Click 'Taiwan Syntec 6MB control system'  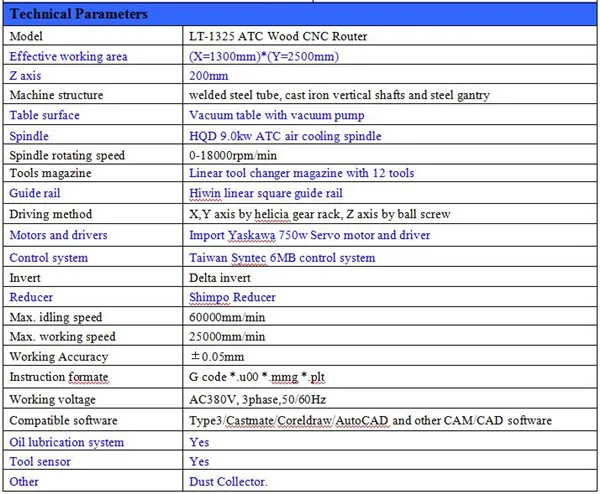click(282, 258)
